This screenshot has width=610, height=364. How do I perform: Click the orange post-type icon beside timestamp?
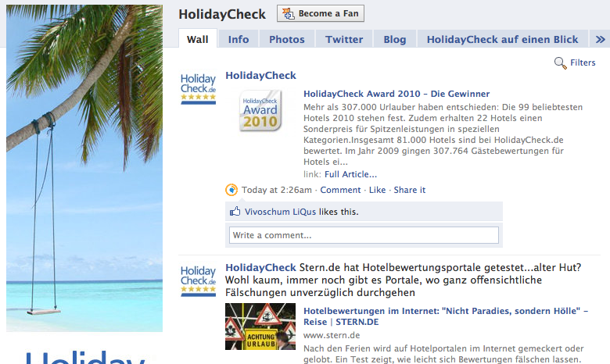[231, 190]
